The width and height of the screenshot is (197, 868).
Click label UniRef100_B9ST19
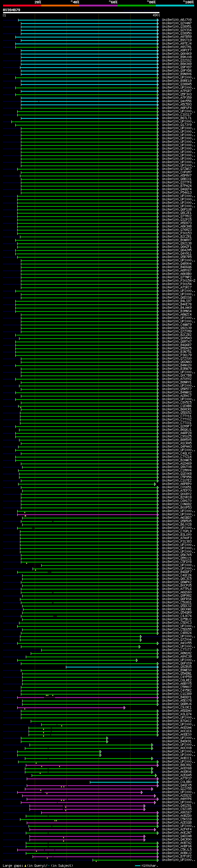(177, 40)
